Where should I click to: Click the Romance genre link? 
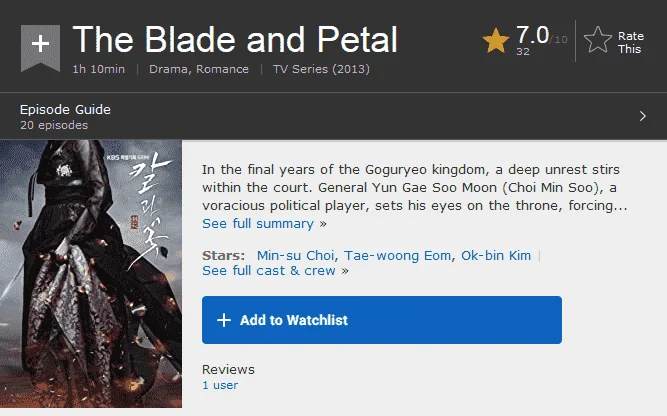(x=222, y=69)
